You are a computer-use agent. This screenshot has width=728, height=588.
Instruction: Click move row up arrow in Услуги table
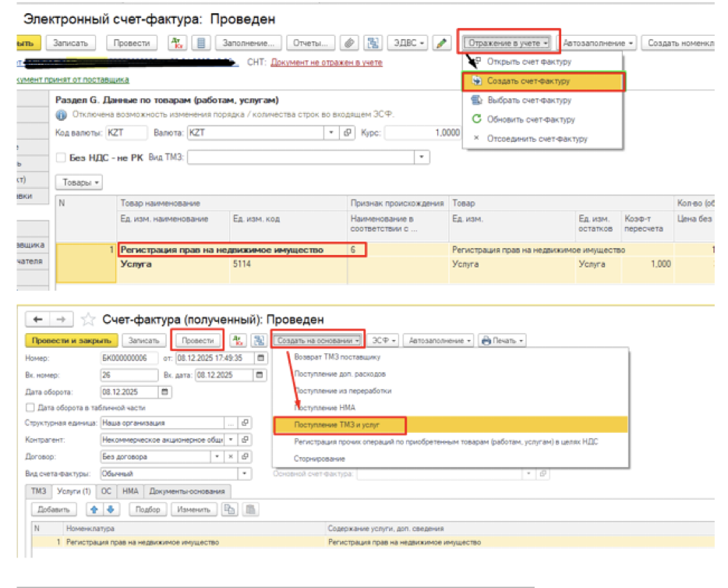click(x=94, y=509)
